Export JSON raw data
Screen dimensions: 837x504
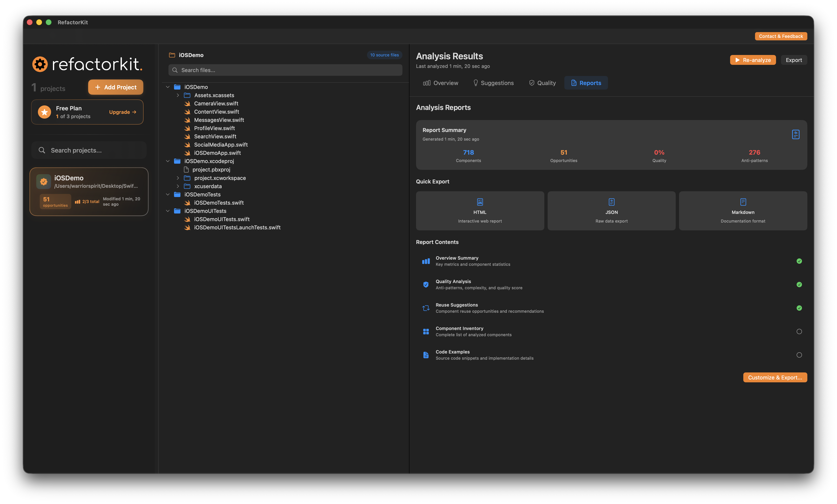pyautogui.click(x=611, y=211)
